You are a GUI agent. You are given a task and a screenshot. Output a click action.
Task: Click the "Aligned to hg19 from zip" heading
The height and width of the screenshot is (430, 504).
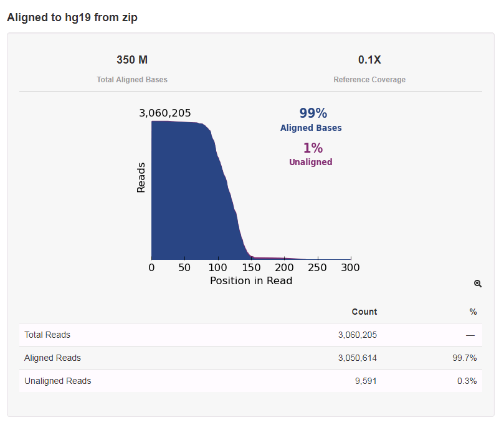72,17
